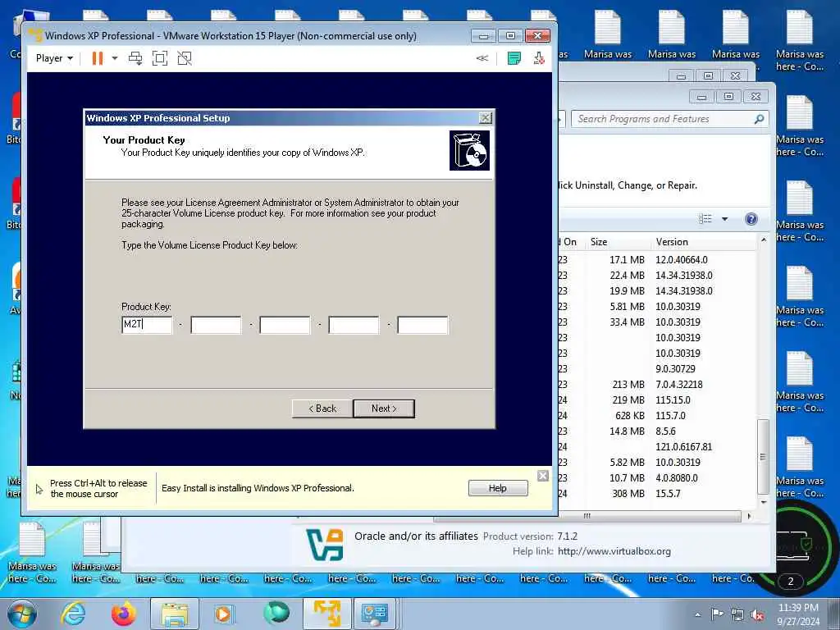Click the VirtualBox logo in details pane
Screen dimensions: 840x630
click(325, 545)
